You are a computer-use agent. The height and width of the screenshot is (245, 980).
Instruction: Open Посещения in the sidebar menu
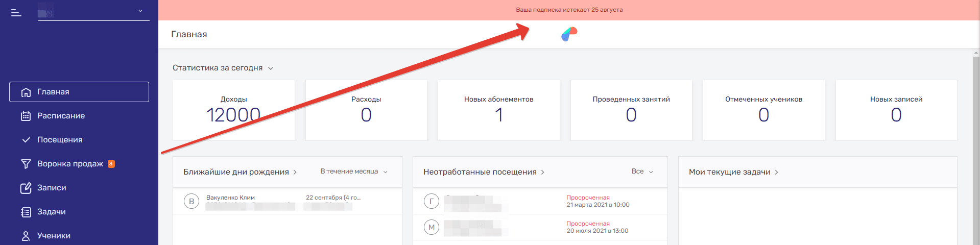[60, 140]
